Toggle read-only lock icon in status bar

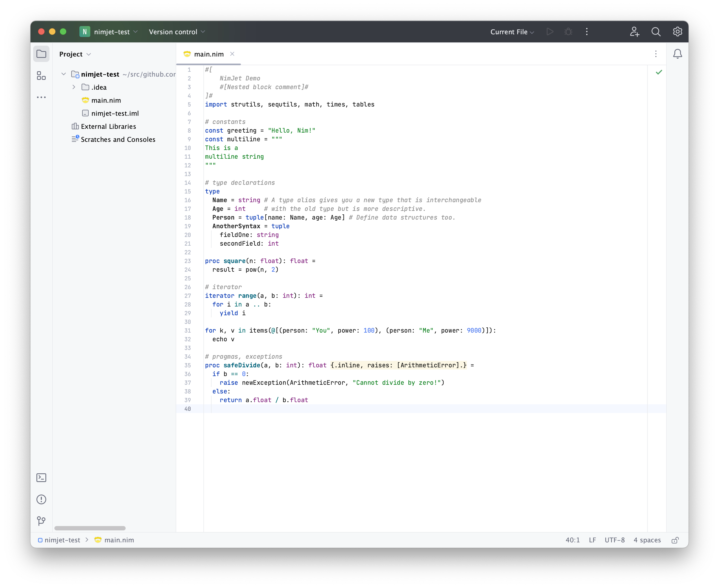tap(675, 540)
